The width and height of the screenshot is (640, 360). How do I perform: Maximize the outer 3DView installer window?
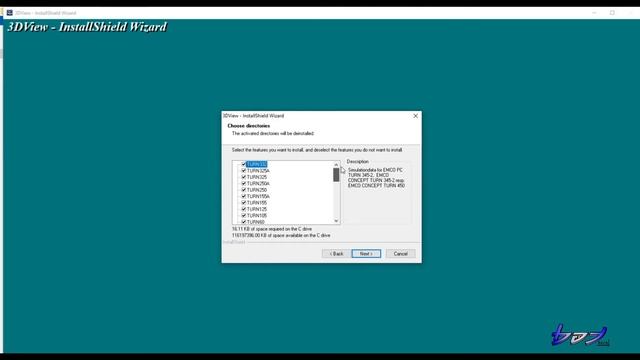(x=612, y=13)
